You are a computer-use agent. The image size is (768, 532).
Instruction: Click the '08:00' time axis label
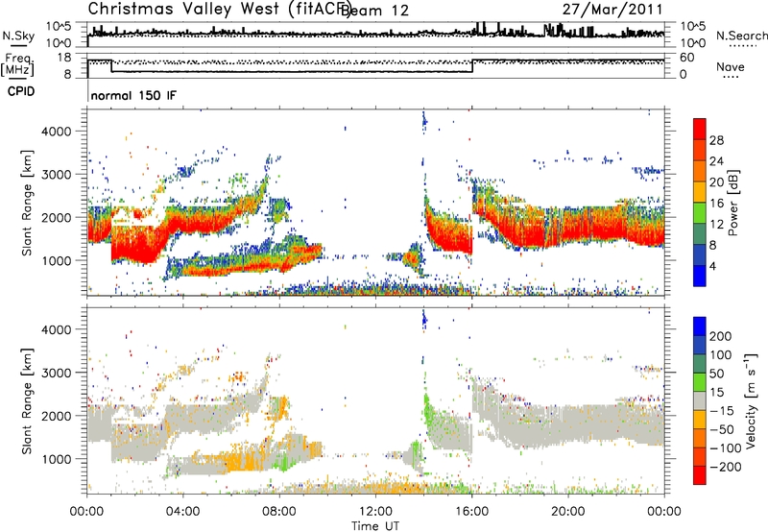(279, 512)
